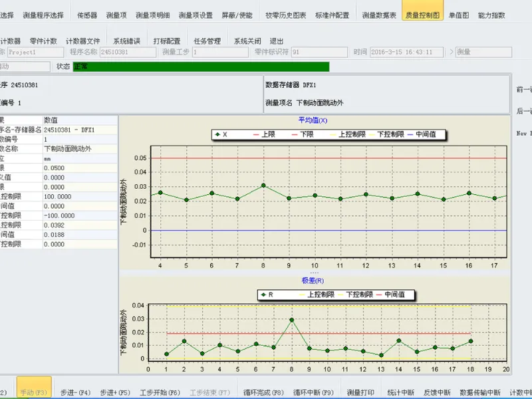The height and width of the screenshot is (399, 532).
Task: Click the 测量打印 button
Action: [x=360, y=392]
